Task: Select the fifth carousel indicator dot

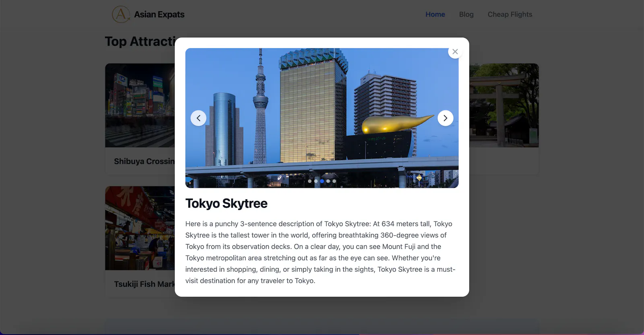Action: (334, 181)
